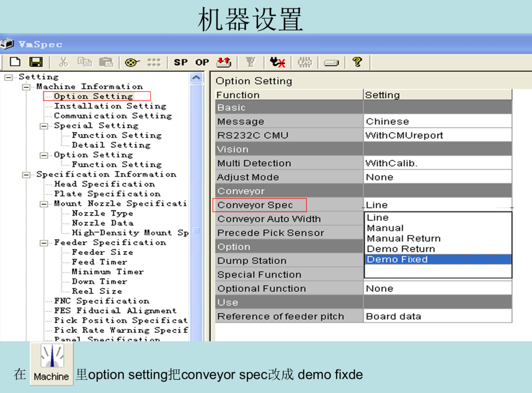Viewport: 532px width, 393px height.
Task: Click the Adjust Mode value None
Action: pos(438,177)
